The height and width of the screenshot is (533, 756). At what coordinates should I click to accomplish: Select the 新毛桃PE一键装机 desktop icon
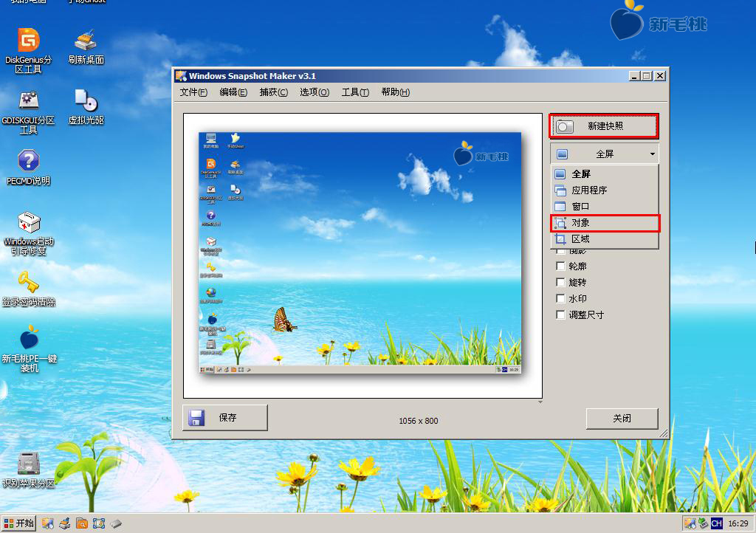30,349
